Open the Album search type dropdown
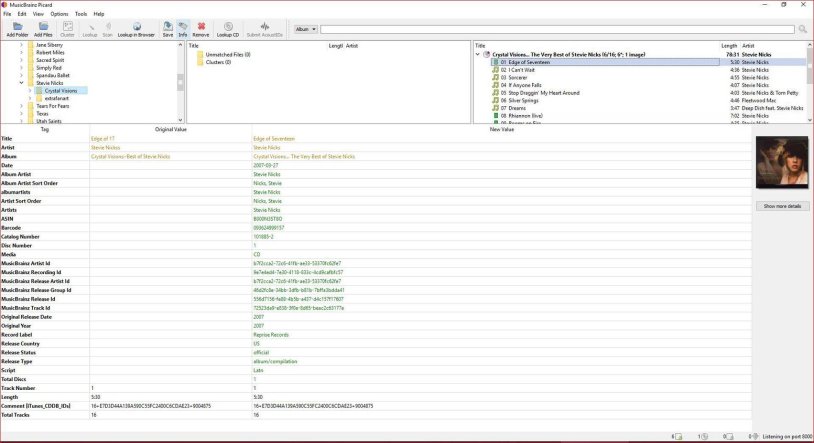The height and width of the screenshot is (443, 814). click(308, 30)
